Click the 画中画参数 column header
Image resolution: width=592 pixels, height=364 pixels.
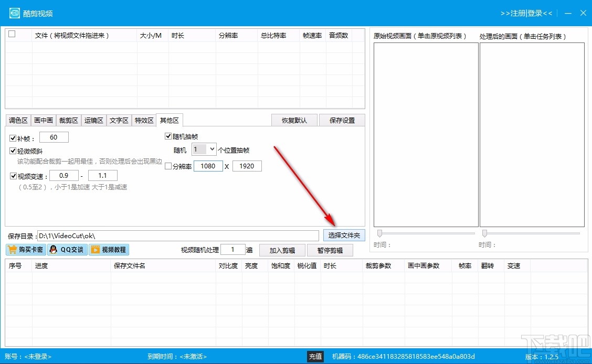428,265
